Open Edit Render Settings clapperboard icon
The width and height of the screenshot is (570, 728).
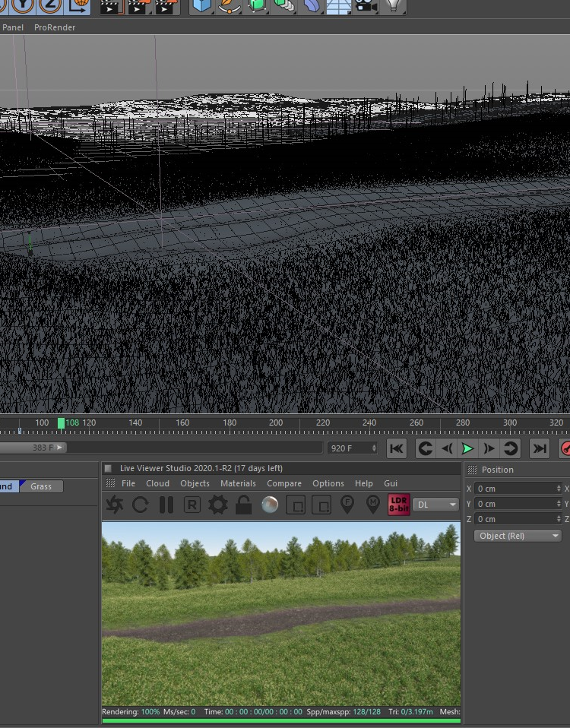pos(166,6)
